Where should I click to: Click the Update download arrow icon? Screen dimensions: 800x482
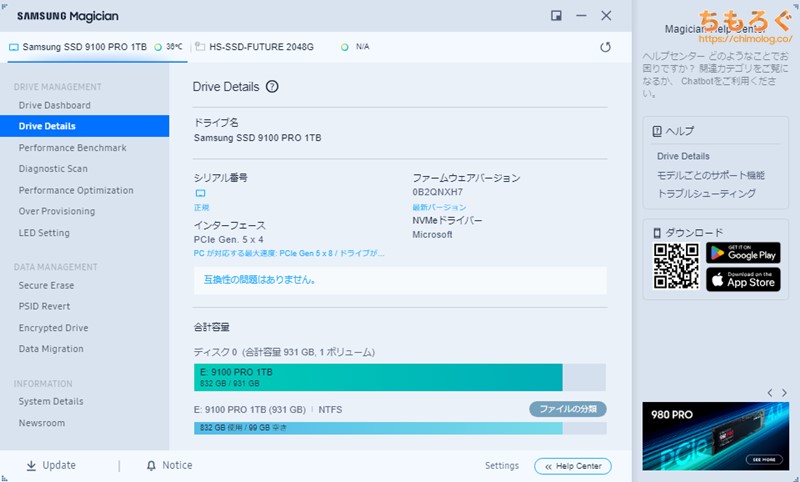click(31, 465)
